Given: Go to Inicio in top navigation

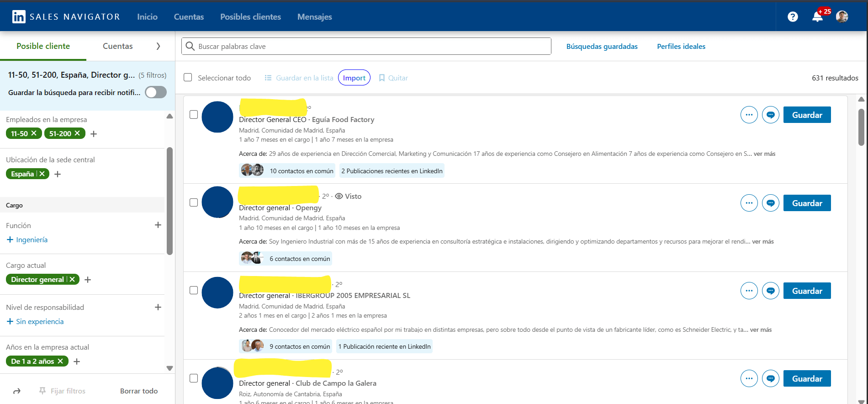Looking at the screenshot, I should (x=147, y=17).
